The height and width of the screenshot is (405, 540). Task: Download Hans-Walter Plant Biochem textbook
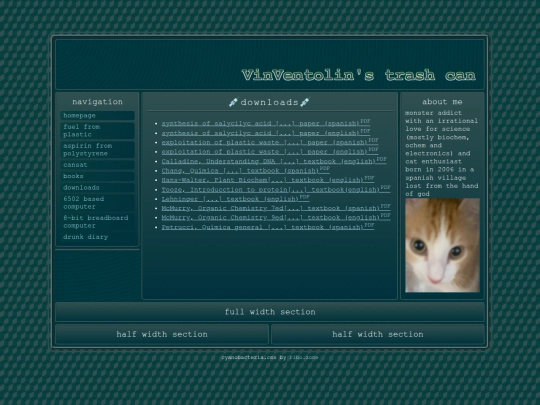click(268, 179)
